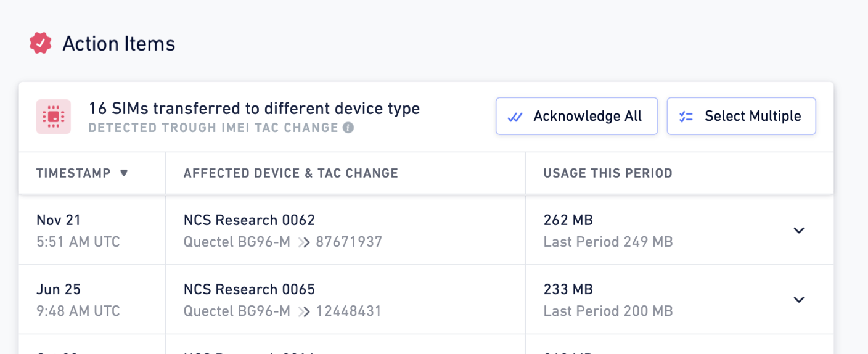Click the SIM chip alert icon
Image resolution: width=868 pixels, height=354 pixels.
(x=54, y=117)
